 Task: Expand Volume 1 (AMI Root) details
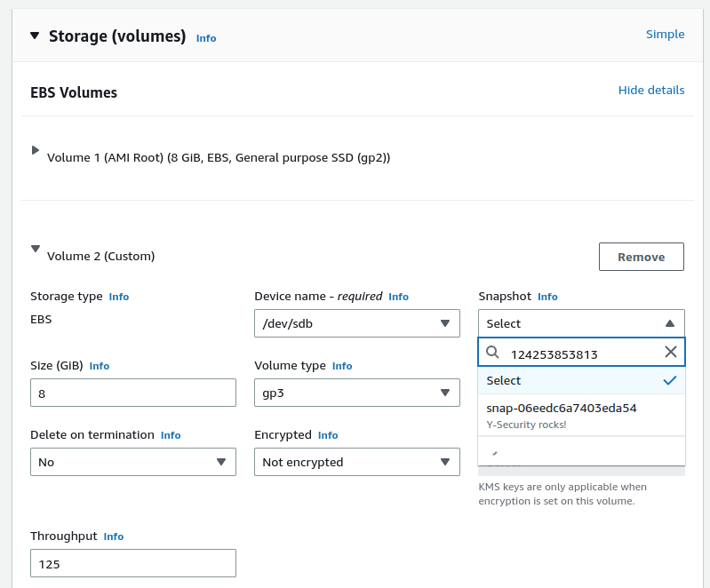tap(36, 151)
